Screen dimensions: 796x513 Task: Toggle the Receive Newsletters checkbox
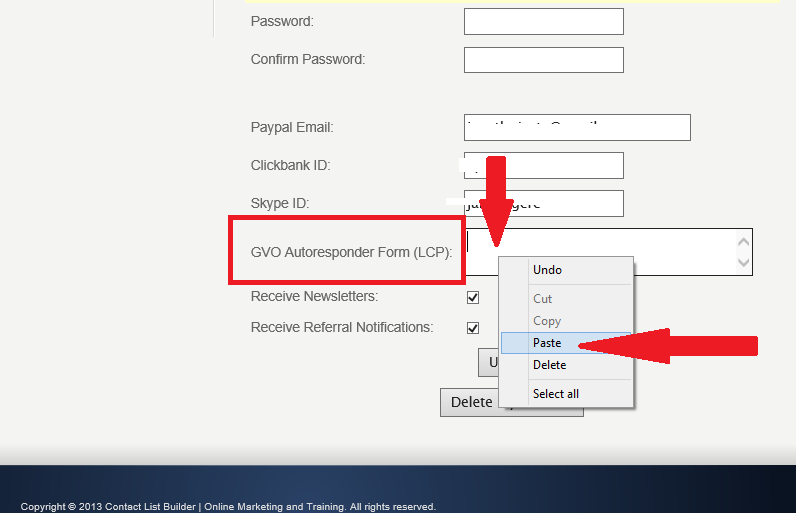pyautogui.click(x=473, y=297)
